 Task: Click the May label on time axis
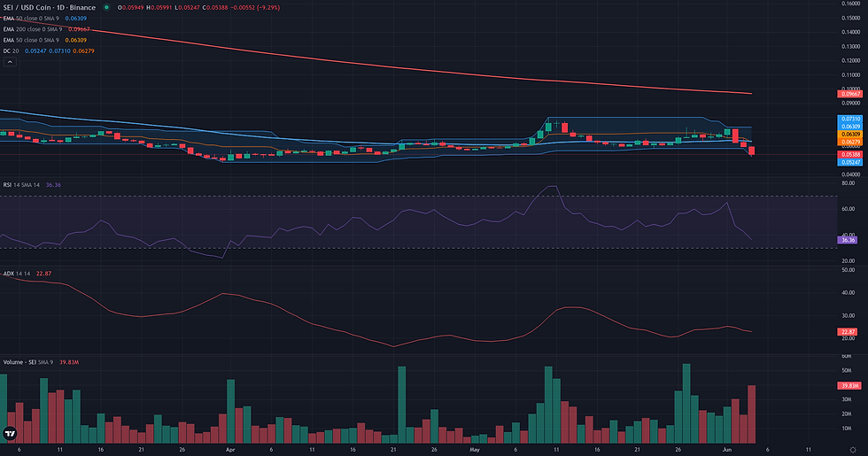point(475,450)
